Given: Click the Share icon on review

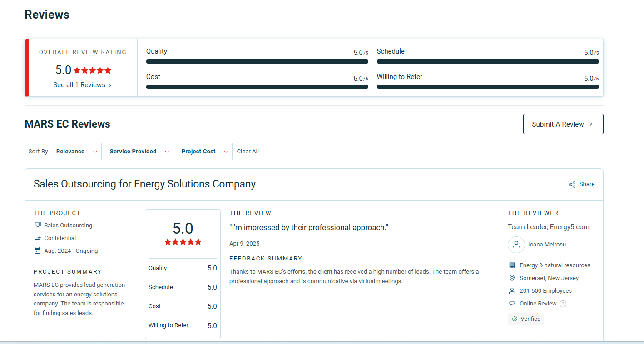Looking at the screenshot, I should 572,184.
